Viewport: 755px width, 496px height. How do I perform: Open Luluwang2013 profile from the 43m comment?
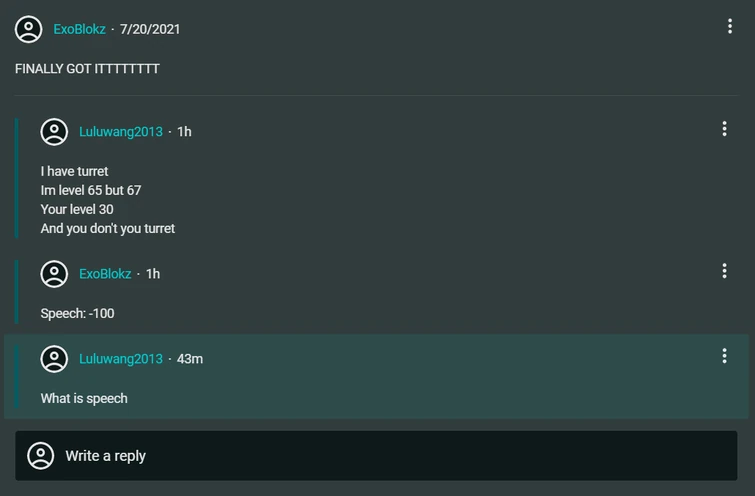tap(121, 359)
